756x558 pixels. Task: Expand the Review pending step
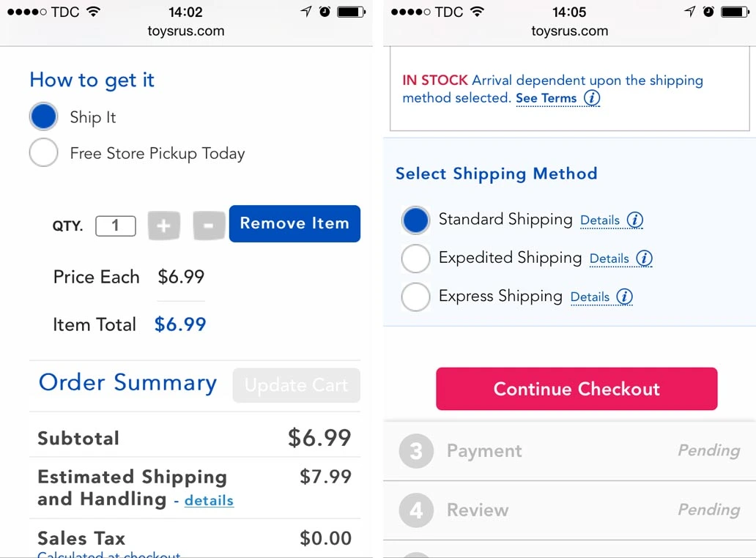[569, 510]
